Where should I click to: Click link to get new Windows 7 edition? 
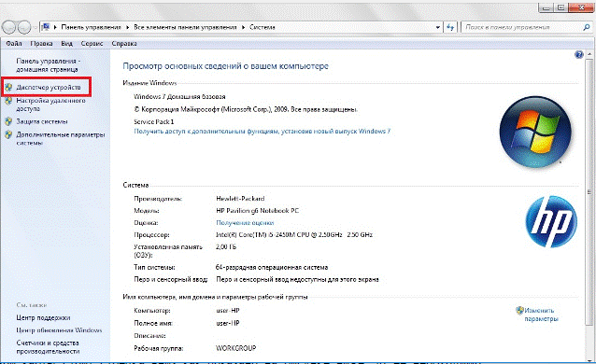pyautogui.click(x=262, y=131)
